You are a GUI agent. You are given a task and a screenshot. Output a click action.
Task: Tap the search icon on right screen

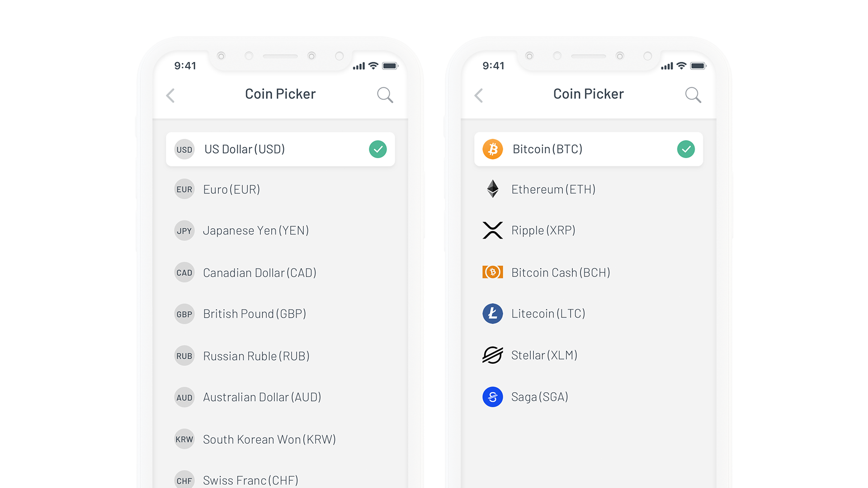(693, 95)
